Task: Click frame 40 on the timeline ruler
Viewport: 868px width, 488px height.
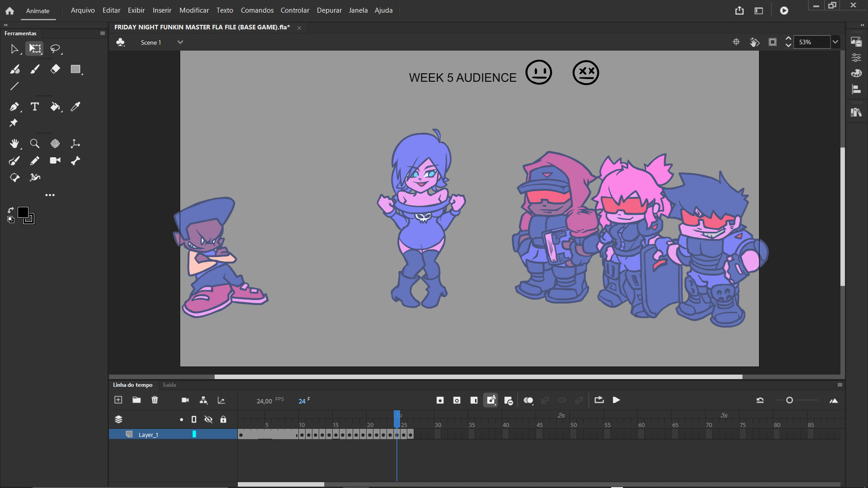Action: coord(505,425)
